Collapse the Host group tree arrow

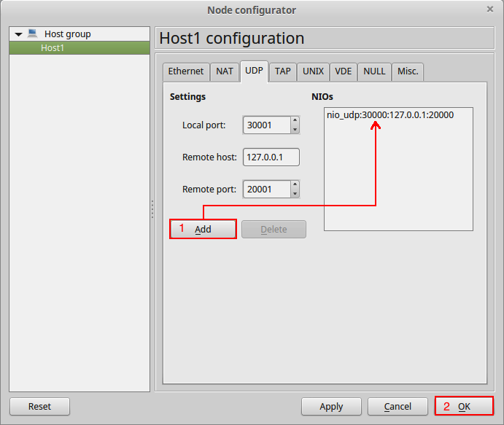point(19,34)
